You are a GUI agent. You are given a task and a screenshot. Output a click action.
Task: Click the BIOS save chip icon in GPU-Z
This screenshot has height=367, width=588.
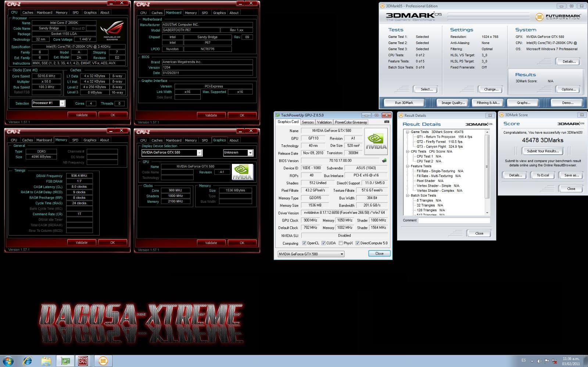[x=384, y=161]
